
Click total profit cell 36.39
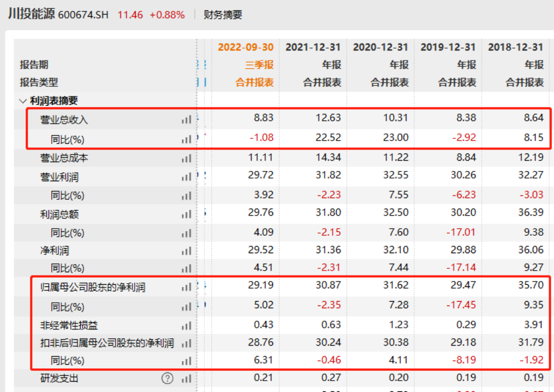pos(531,212)
